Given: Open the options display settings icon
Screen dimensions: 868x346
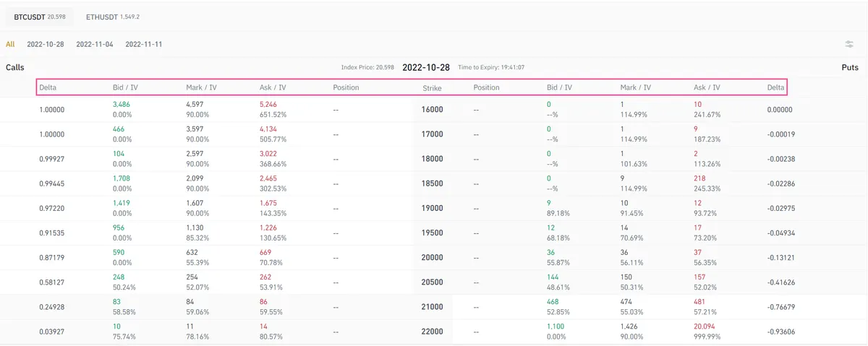Looking at the screenshot, I should pos(849,44).
